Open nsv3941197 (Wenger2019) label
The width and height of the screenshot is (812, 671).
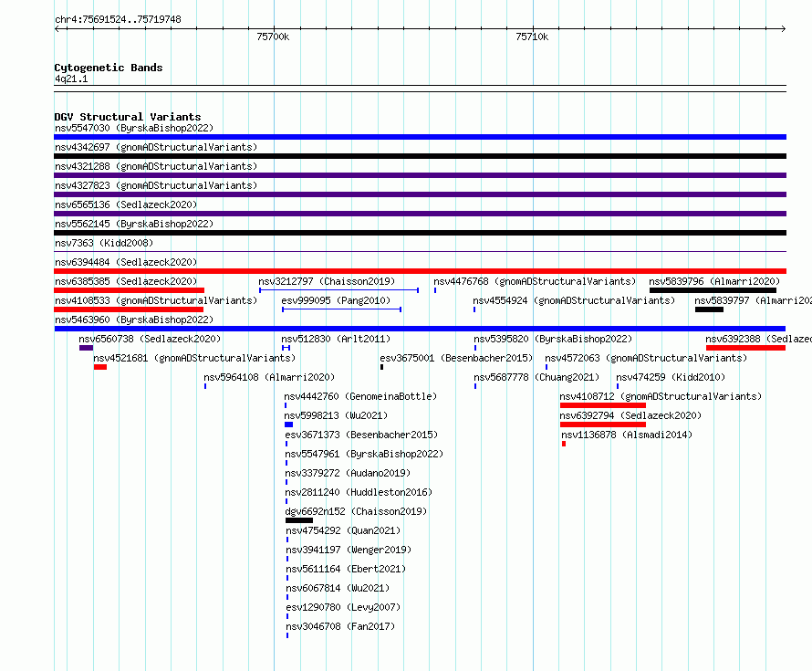pos(349,550)
